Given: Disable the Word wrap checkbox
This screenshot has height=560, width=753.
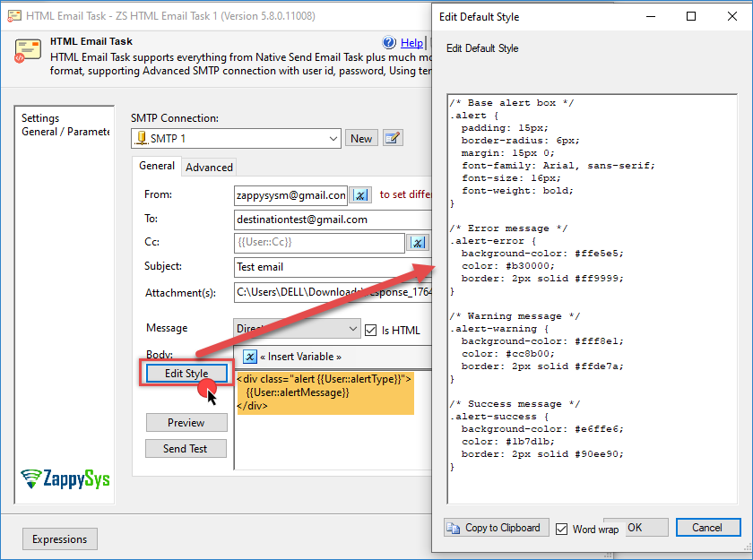Looking at the screenshot, I should click(562, 529).
